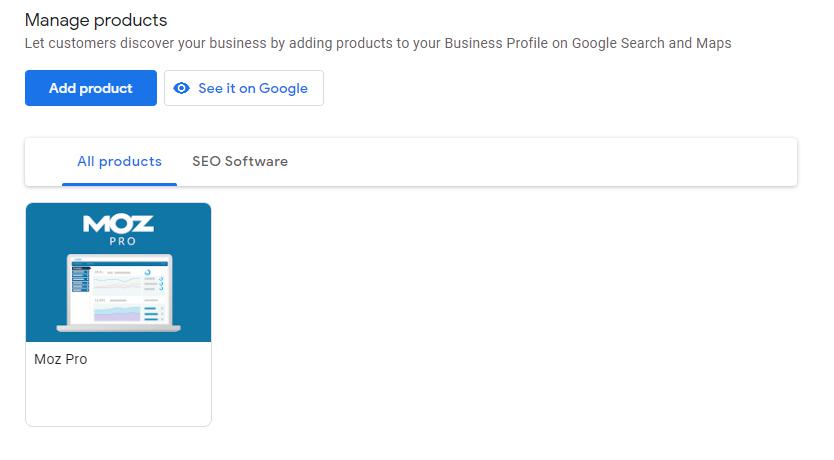Open the Moz Pro product image

point(118,272)
